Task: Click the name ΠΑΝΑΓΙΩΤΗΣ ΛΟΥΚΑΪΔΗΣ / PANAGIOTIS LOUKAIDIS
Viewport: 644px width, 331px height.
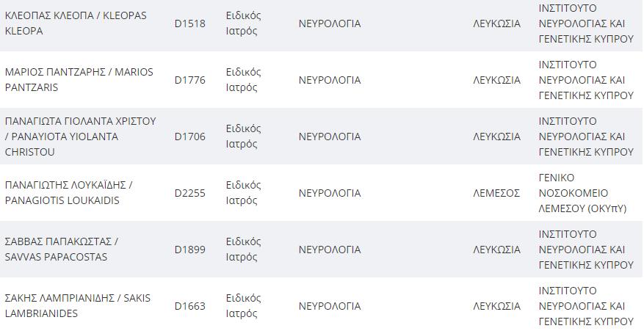Action: [x=68, y=192]
